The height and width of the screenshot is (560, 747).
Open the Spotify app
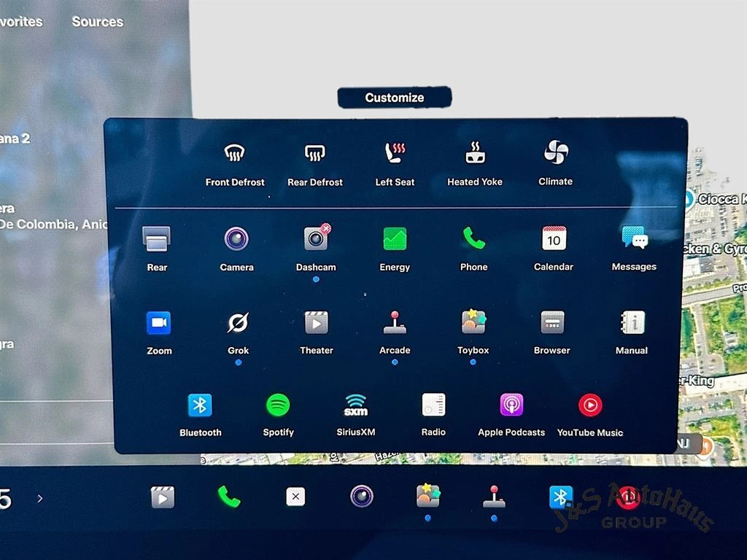click(278, 405)
